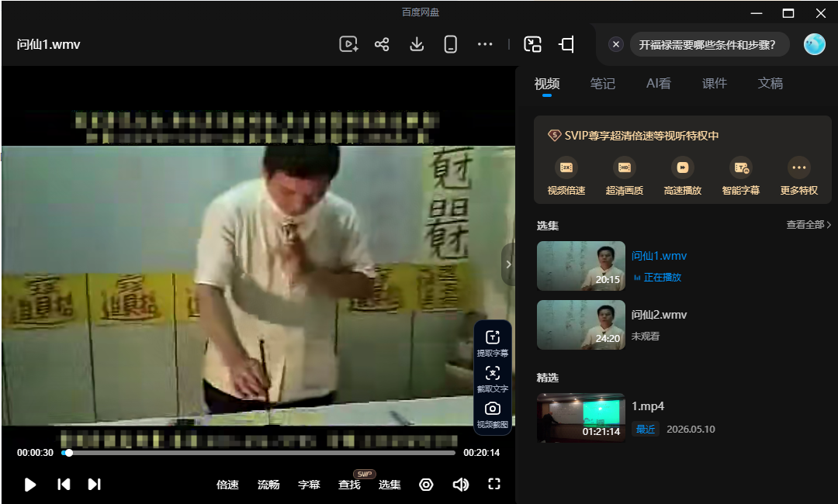
Task: Switch to the 文稿 tab
Action: click(x=770, y=84)
